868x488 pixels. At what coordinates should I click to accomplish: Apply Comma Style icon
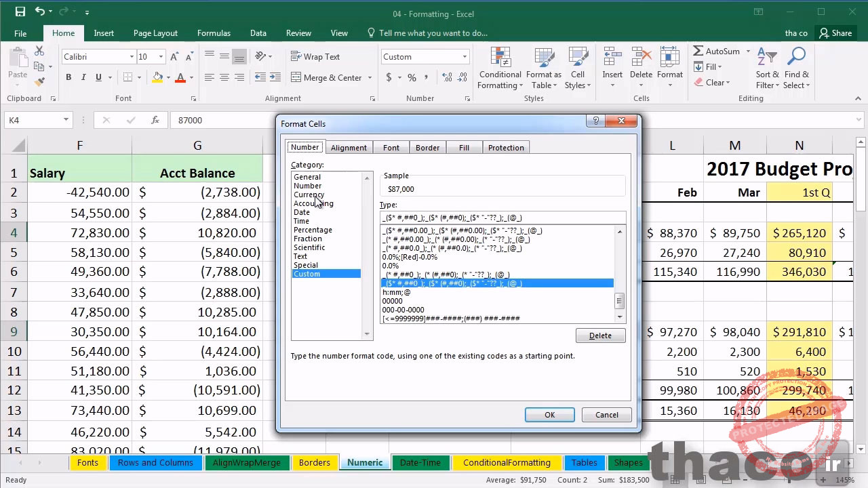coord(427,78)
